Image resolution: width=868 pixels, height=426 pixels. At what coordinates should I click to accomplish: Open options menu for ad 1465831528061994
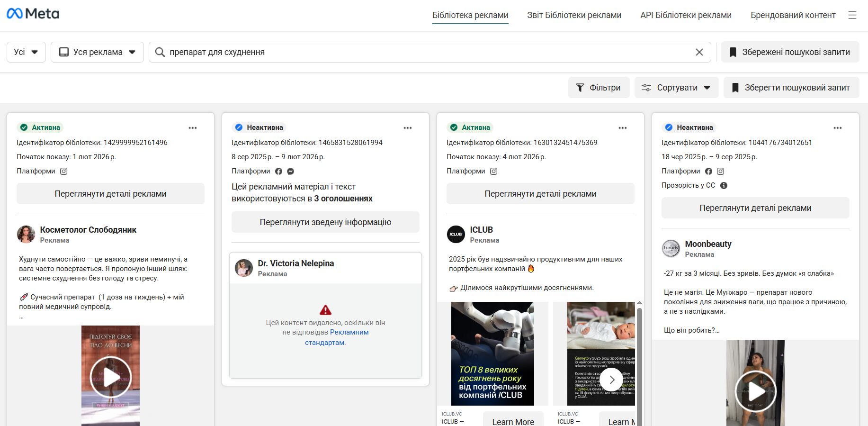[408, 128]
